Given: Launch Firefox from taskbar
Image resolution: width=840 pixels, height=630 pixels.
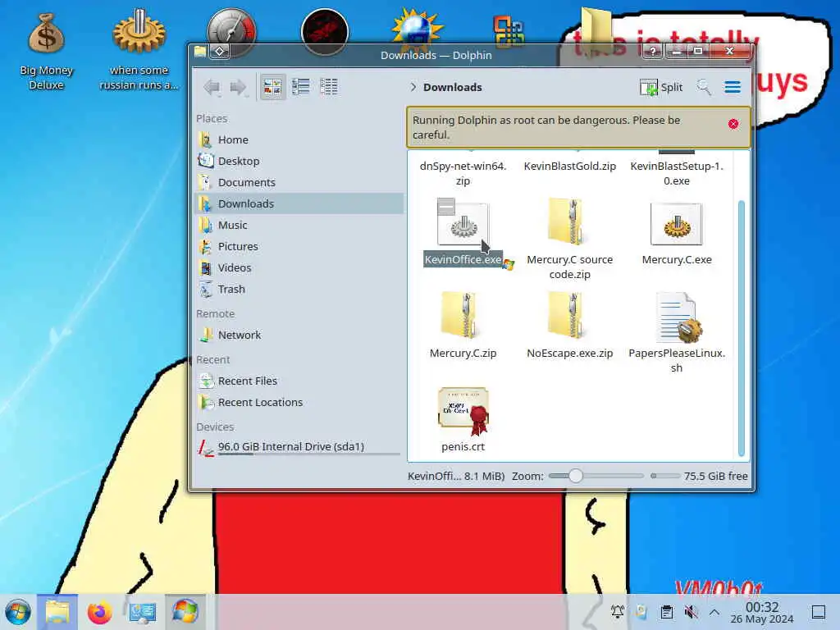Looking at the screenshot, I should coord(99,612).
